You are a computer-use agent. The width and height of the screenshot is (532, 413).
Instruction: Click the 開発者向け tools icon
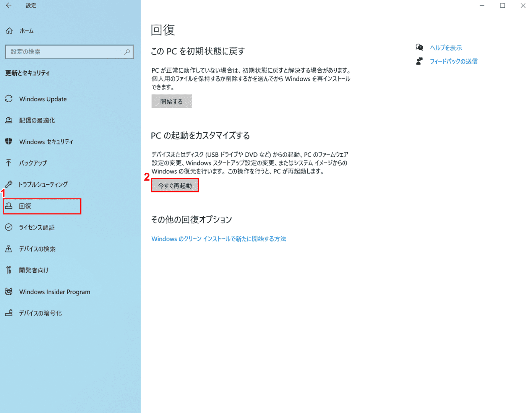click(9, 270)
